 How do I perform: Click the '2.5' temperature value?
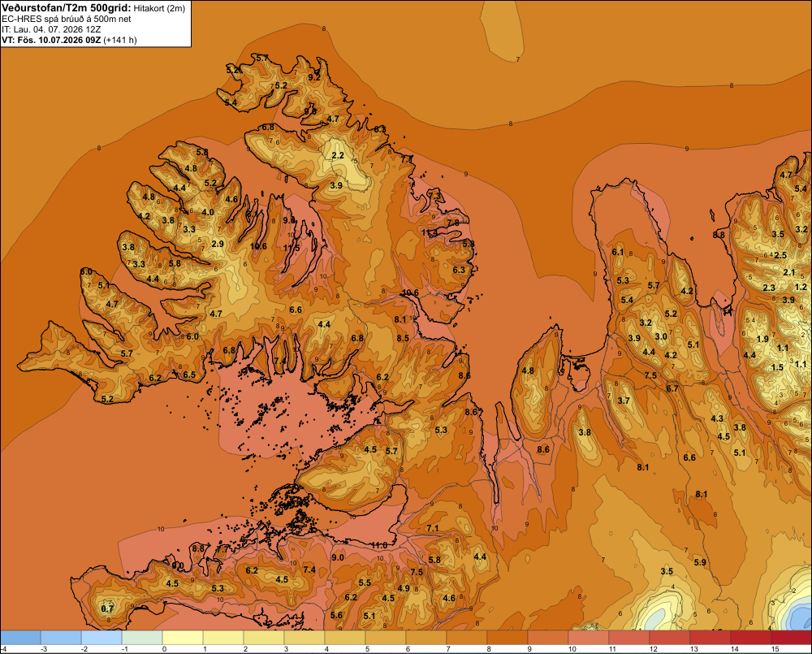[x=780, y=255]
